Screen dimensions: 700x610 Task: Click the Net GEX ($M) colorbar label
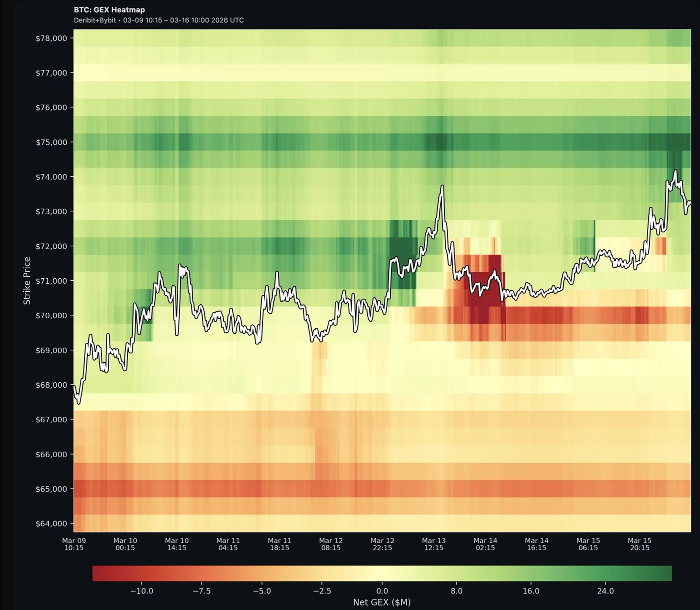coord(381,602)
